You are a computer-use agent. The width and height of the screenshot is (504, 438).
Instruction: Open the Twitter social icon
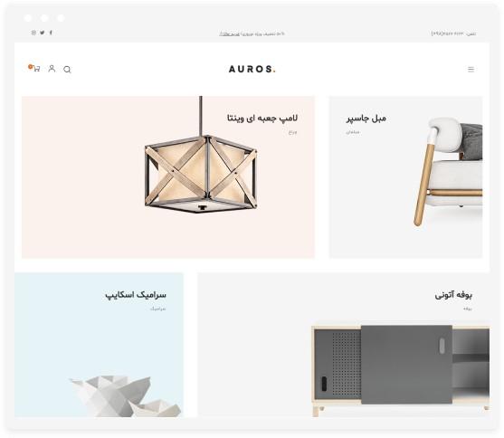(x=43, y=33)
